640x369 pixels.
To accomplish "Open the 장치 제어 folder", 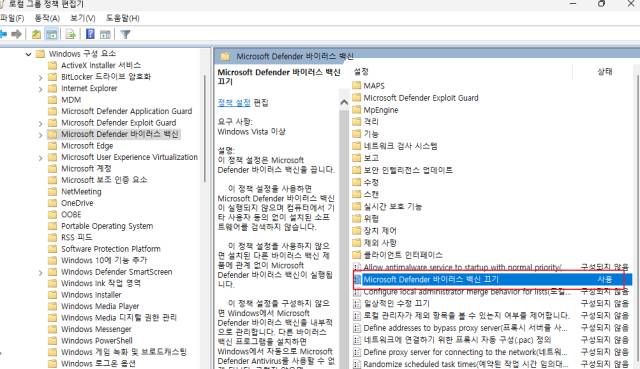I will point(380,231).
